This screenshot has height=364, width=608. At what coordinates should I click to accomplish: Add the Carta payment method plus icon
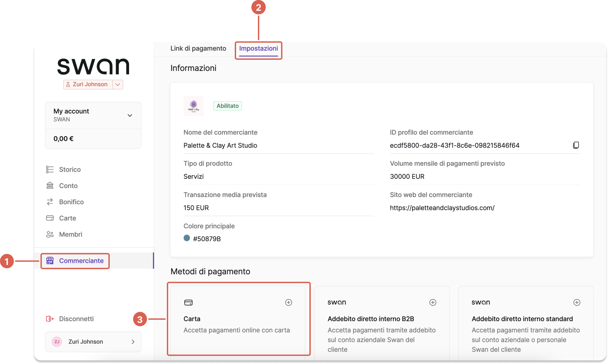point(288,302)
